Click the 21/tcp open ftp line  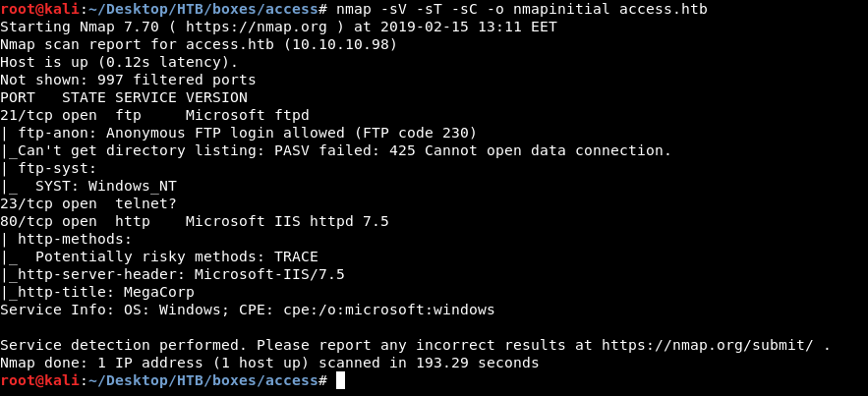pyautogui.click(x=154, y=115)
